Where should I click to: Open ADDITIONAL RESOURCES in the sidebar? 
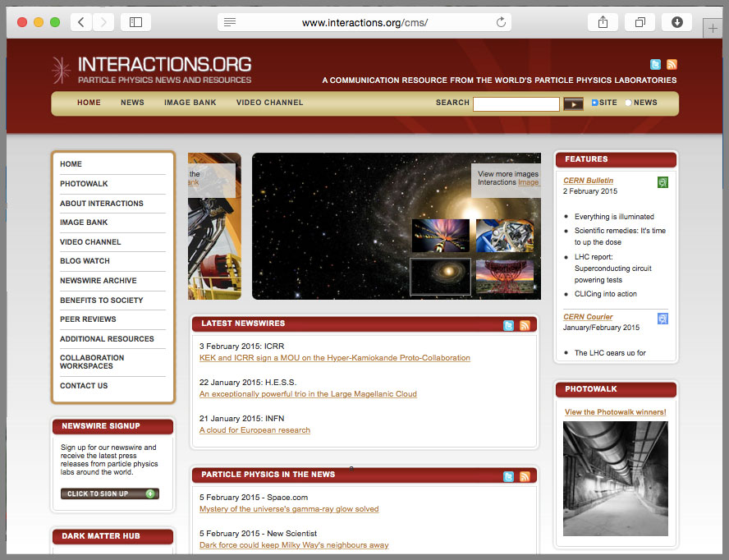point(107,338)
